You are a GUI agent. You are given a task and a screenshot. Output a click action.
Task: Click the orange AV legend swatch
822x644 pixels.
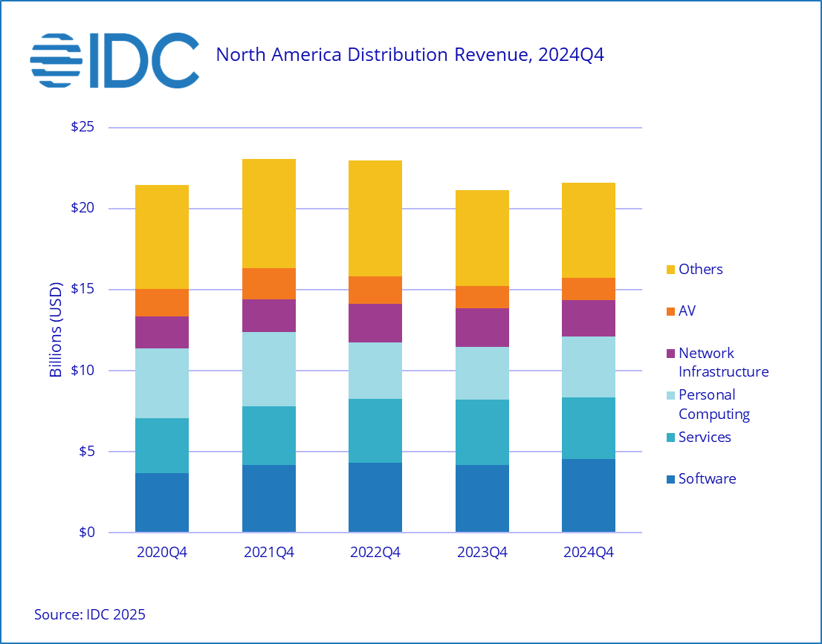670,311
